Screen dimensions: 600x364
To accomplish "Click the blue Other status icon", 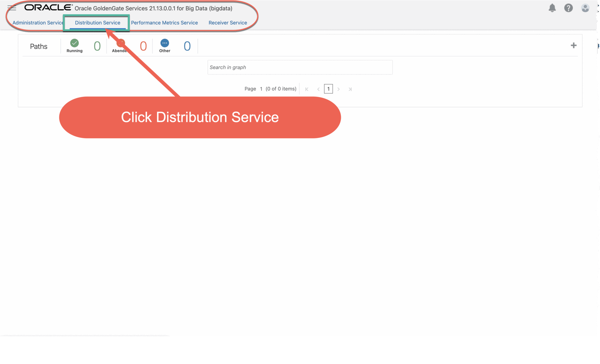I will coord(165,43).
